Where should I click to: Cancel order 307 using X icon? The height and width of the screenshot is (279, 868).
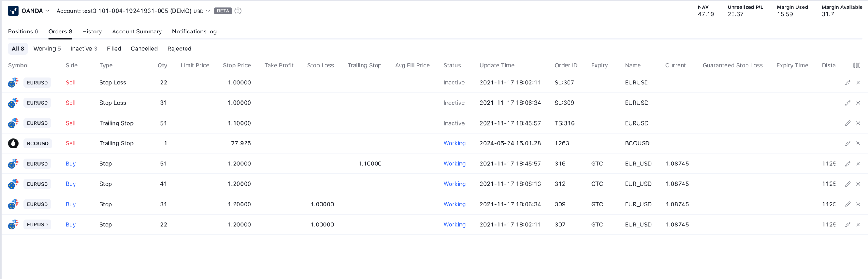pyautogui.click(x=858, y=225)
